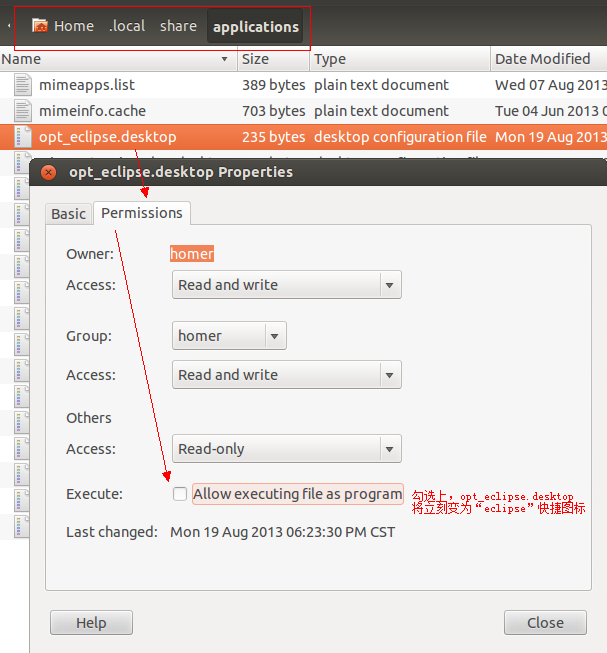Select the mimeinfo.cache file row
The image size is (607, 653).
click(304, 111)
